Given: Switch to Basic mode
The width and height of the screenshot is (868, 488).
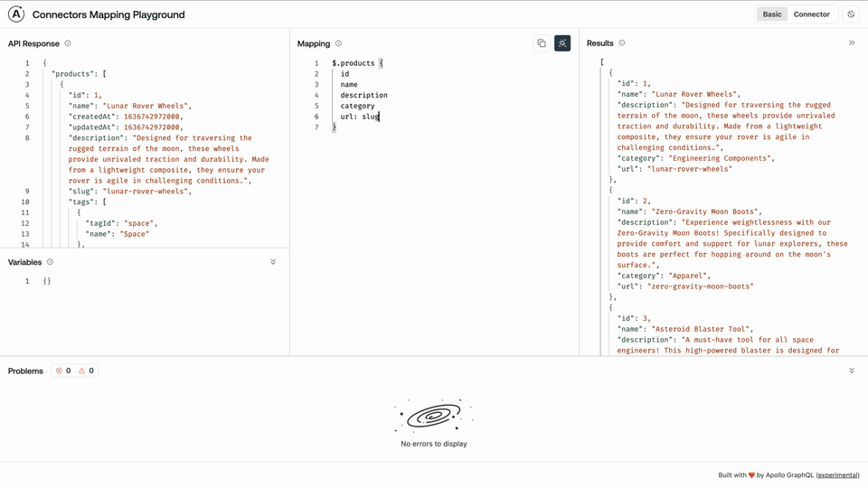Looking at the screenshot, I should pyautogui.click(x=772, y=14).
